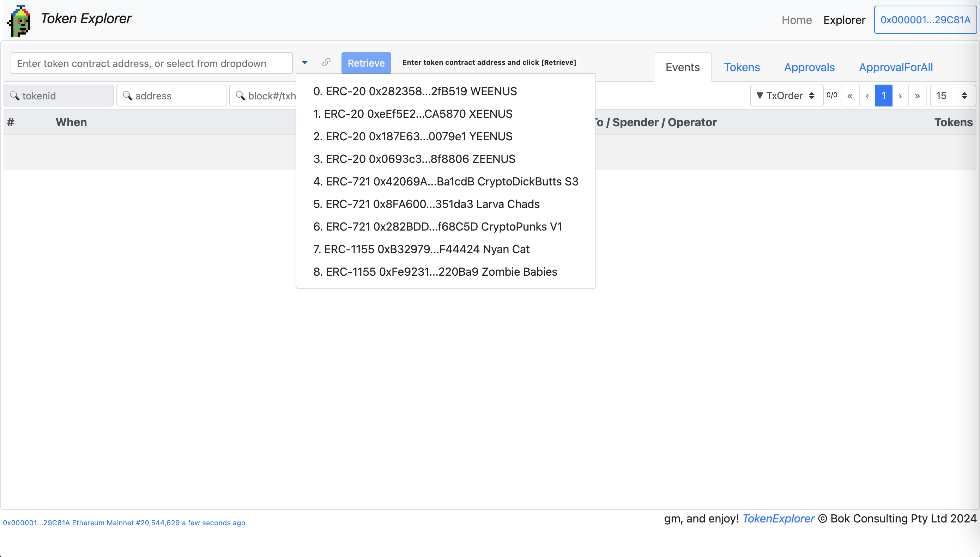The image size is (980, 557).
Task: Select WEENUS ERC-20 from dropdown list
Action: pyautogui.click(x=415, y=91)
